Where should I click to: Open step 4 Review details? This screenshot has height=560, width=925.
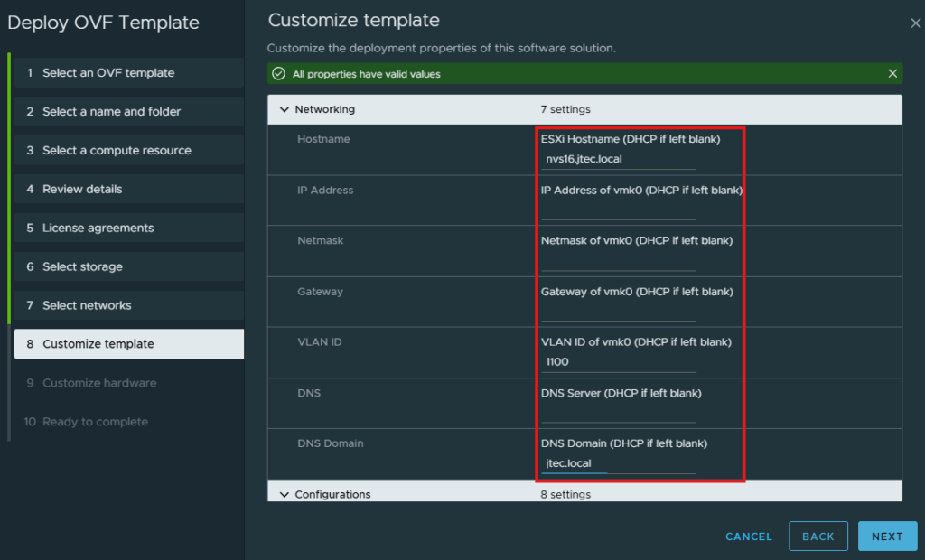pos(128,189)
